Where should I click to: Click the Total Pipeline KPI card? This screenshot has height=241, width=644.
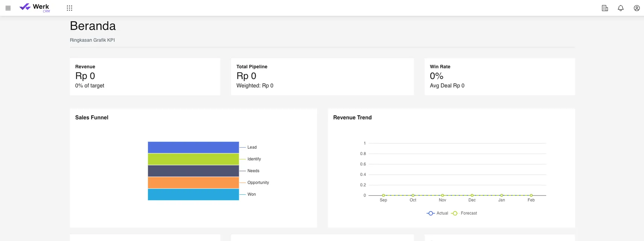click(x=322, y=76)
